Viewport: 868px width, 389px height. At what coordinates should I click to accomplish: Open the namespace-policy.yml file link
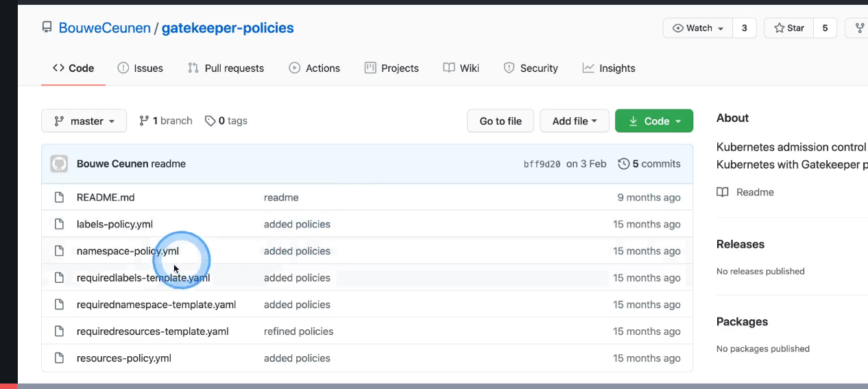tap(128, 251)
